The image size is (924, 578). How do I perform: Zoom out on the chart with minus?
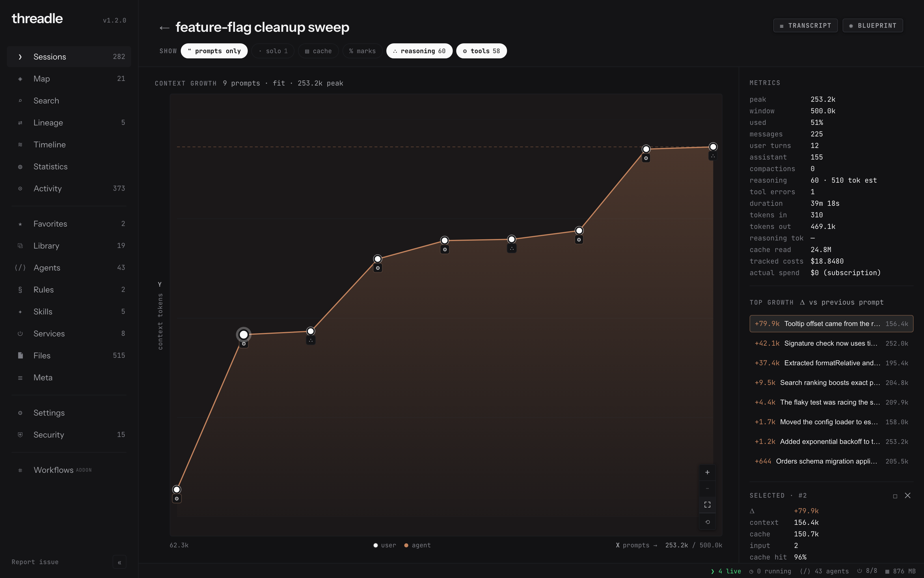(x=707, y=488)
